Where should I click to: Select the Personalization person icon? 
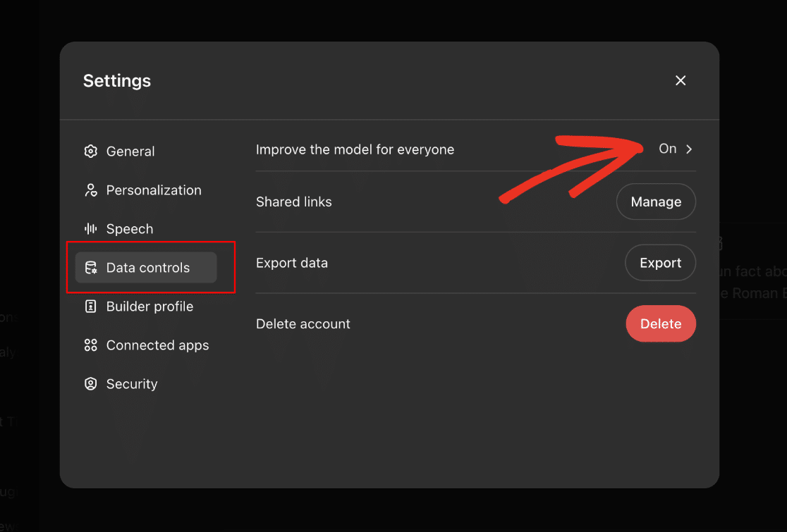click(90, 190)
